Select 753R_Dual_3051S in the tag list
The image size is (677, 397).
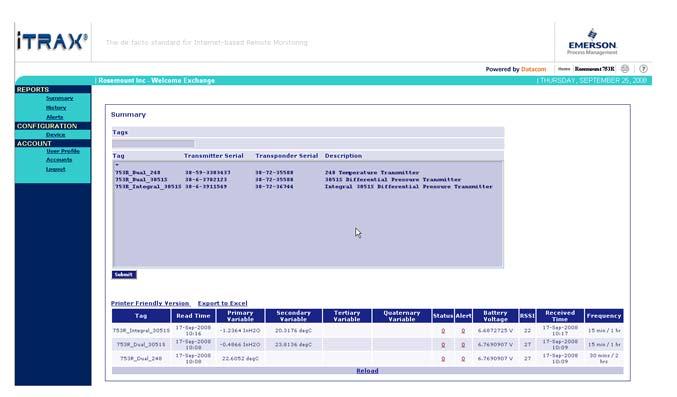[141, 179]
